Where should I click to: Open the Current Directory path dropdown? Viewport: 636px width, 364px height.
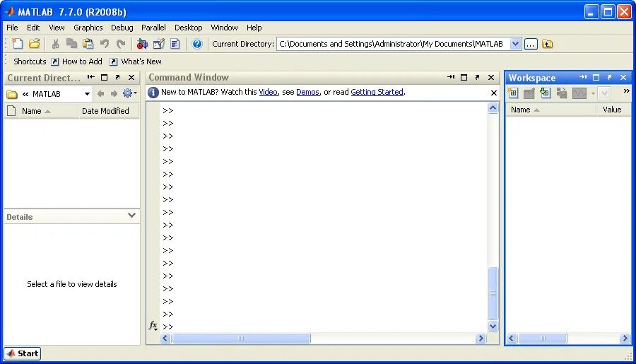point(514,44)
